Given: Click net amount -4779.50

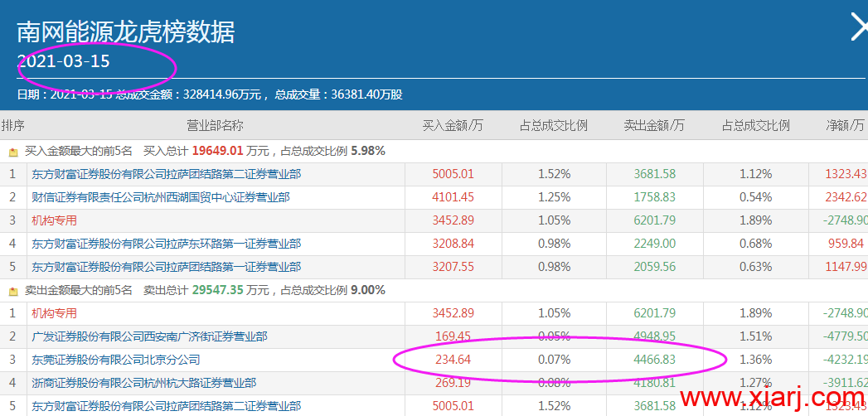Looking at the screenshot, I should click(x=845, y=337).
